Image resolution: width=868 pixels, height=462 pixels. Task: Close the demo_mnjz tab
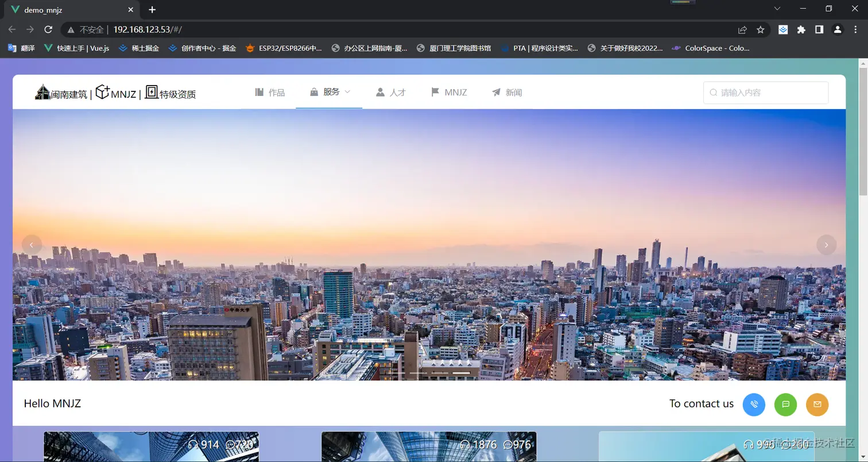(131, 10)
